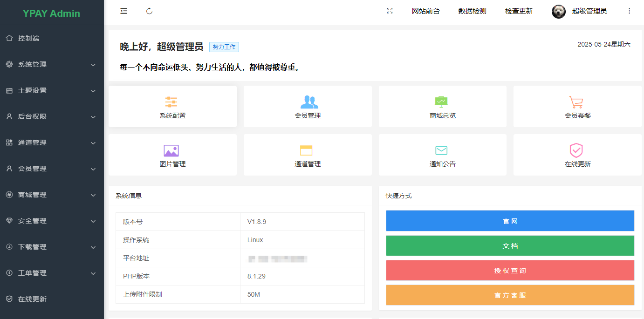This screenshot has height=319, width=644.
Task: Click the fullscreen icon in the header
Action: coord(390,11)
